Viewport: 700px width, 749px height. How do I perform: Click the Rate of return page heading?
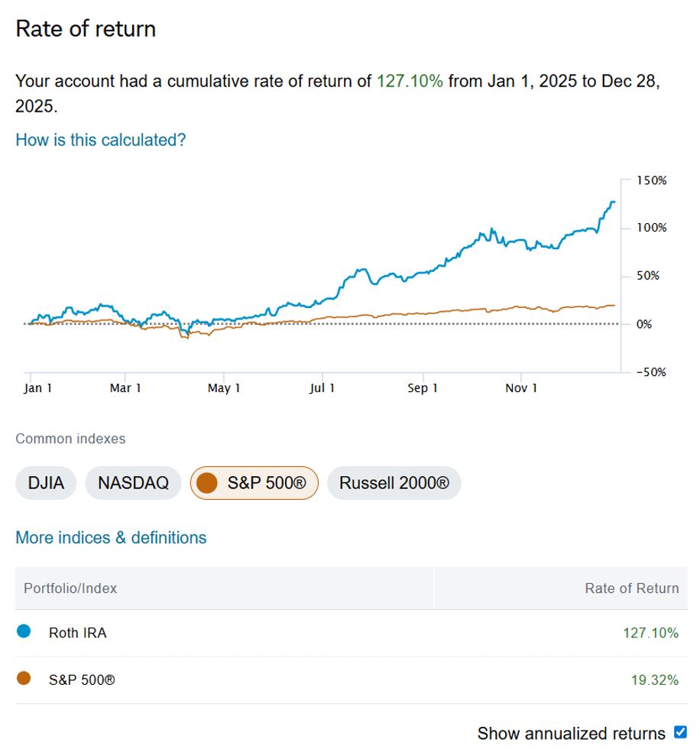point(86,29)
